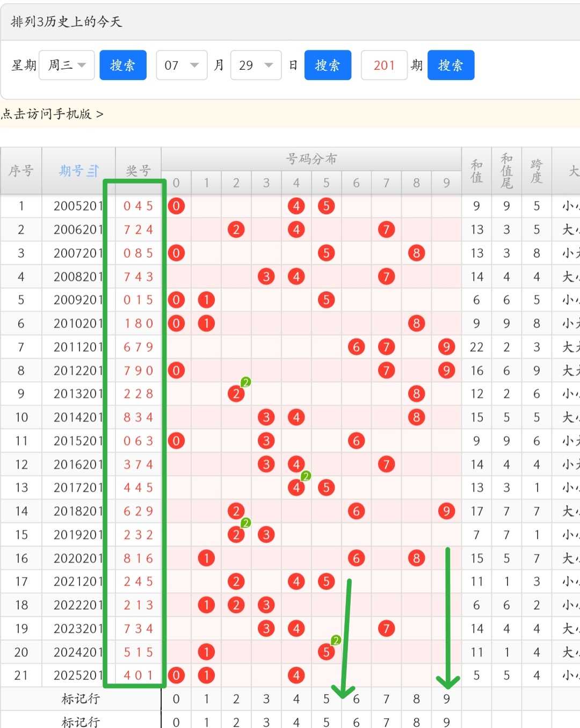Click red ball 3 in row 2008201
The width and height of the screenshot is (580, 728).
[x=266, y=276]
